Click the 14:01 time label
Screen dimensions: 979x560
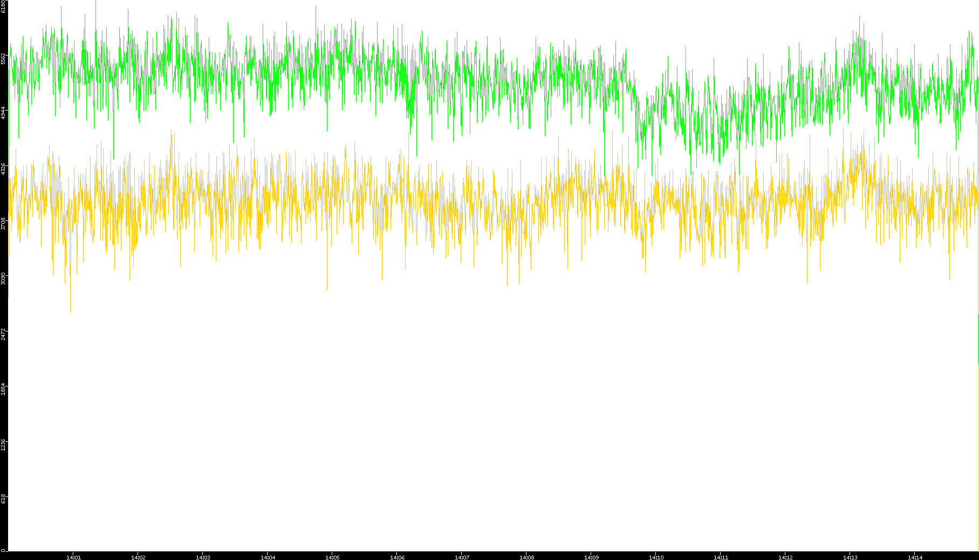click(x=73, y=557)
